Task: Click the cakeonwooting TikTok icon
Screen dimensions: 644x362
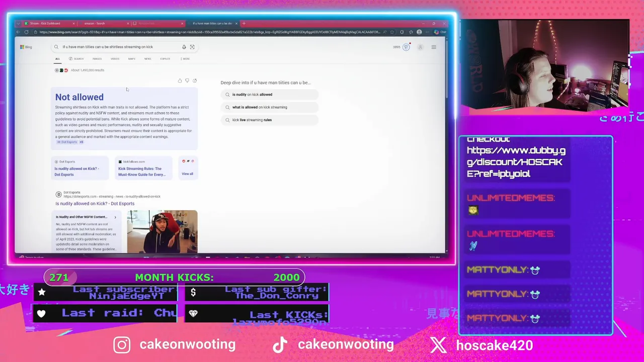Action: click(280, 345)
